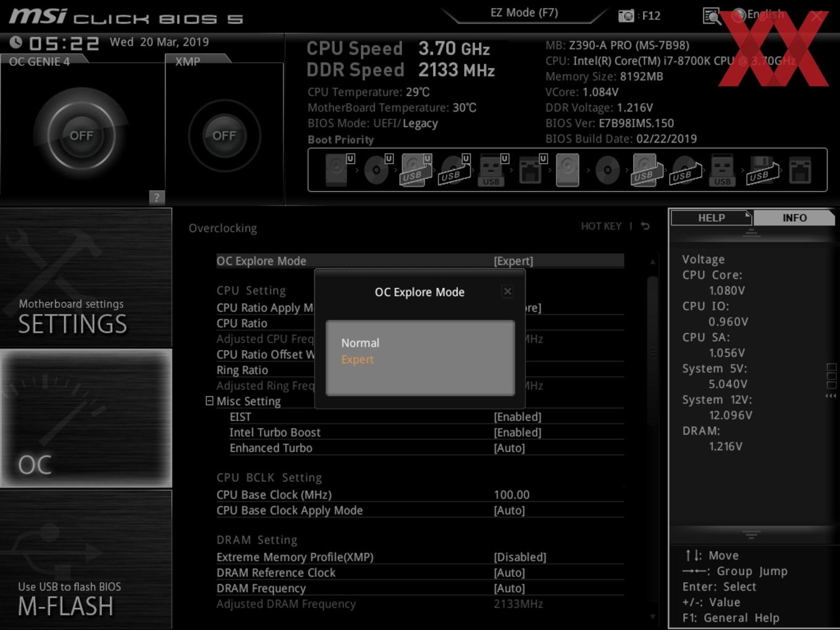840x630 pixels.
Task: Switch to EZ Mode (F7)
Action: (x=524, y=13)
